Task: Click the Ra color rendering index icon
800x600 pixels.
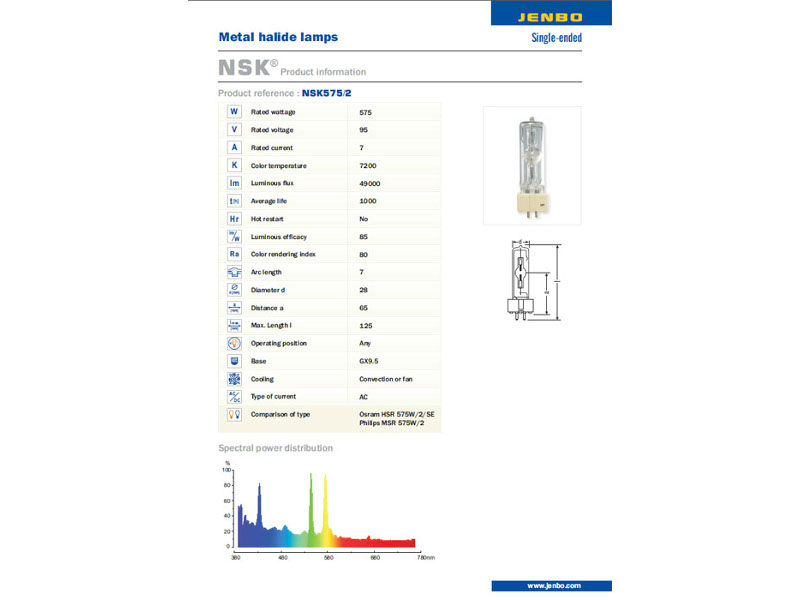Action: click(234, 254)
